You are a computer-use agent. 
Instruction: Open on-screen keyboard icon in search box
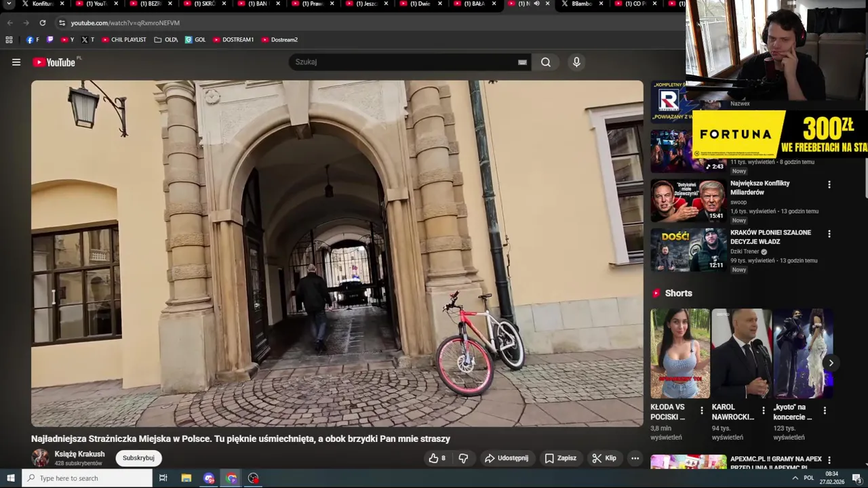pyautogui.click(x=522, y=62)
